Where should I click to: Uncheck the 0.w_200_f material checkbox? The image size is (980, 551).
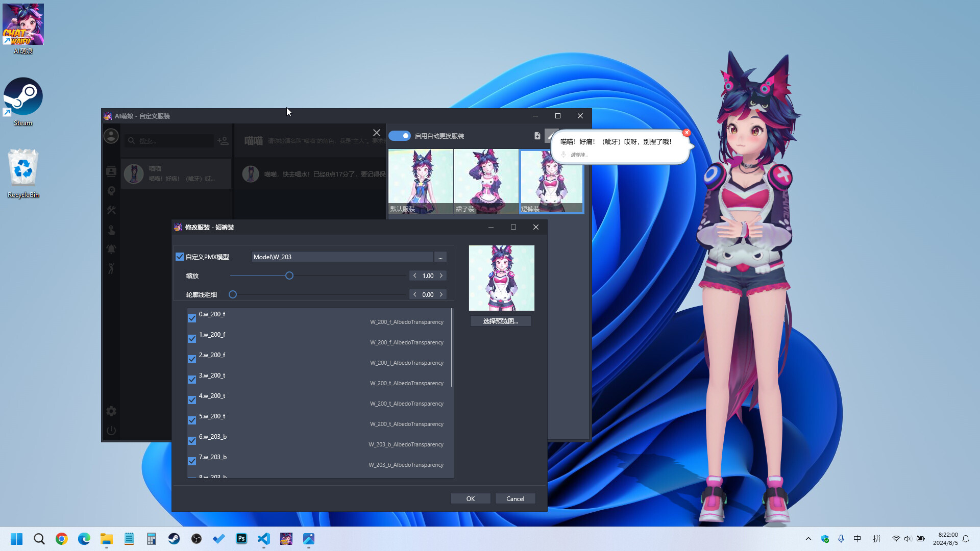coord(192,318)
